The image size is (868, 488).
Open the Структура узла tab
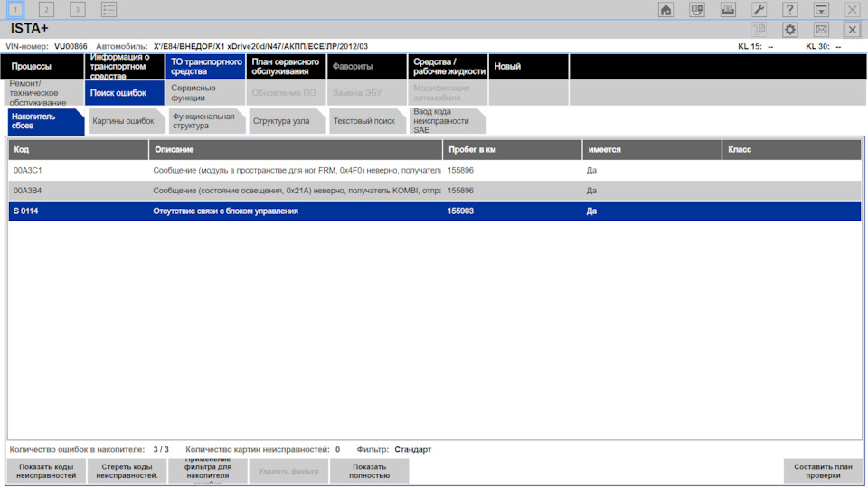pos(287,121)
